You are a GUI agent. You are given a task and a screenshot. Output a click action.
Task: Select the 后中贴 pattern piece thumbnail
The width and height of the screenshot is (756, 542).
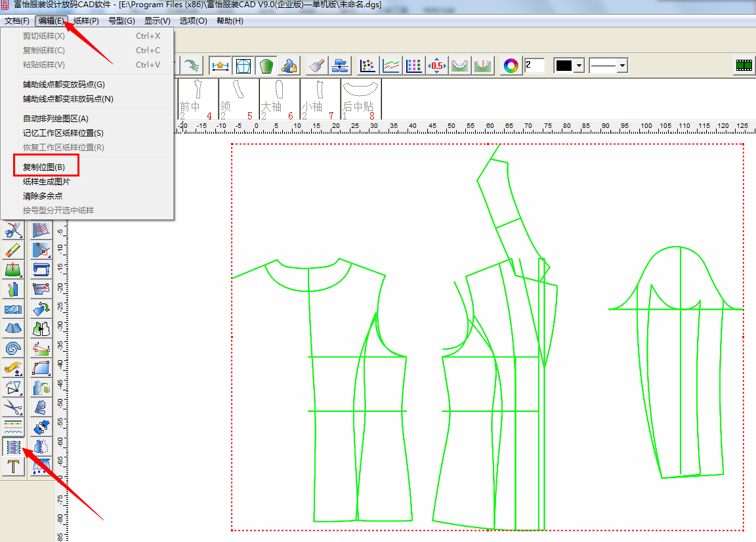pos(360,98)
